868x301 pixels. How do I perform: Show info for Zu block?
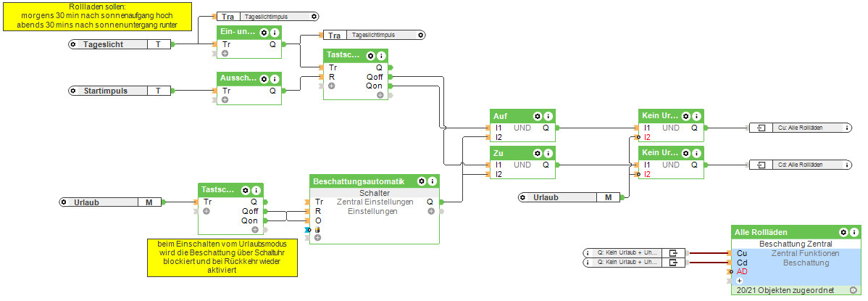coord(547,153)
